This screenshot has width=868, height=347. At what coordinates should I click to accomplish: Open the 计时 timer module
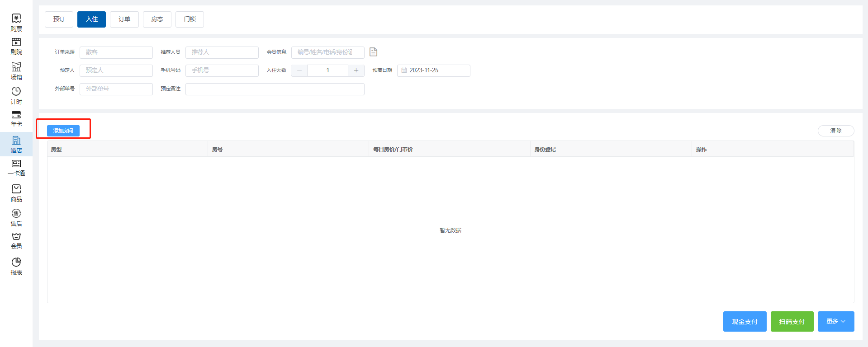tap(16, 95)
